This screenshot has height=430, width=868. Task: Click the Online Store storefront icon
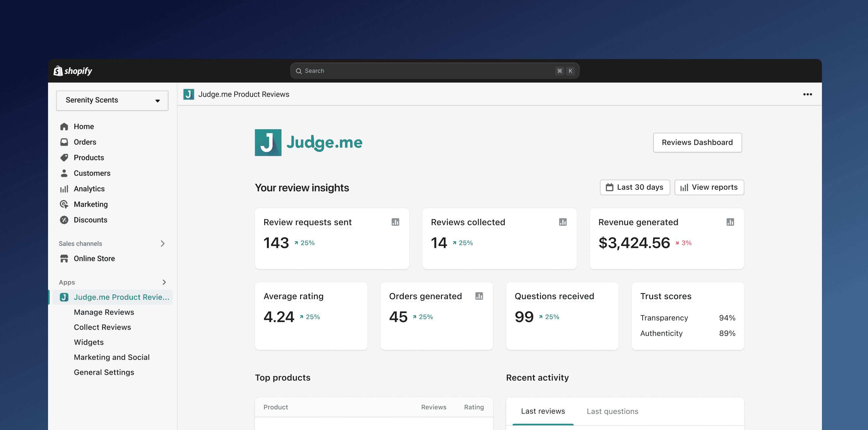point(64,259)
